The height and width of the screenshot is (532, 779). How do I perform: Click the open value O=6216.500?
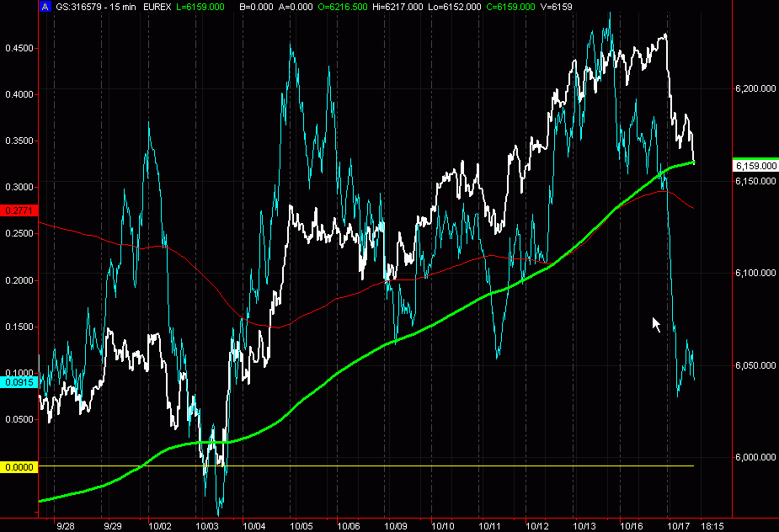coord(343,7)
